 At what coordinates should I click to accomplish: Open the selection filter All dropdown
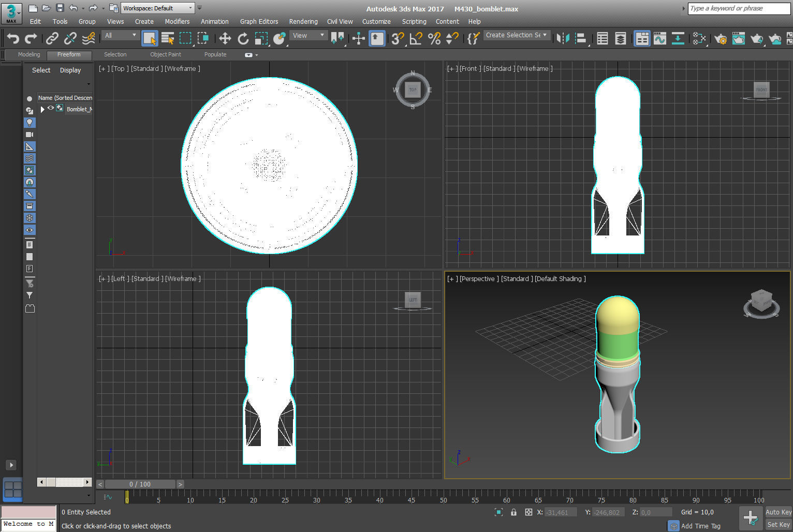121,35
